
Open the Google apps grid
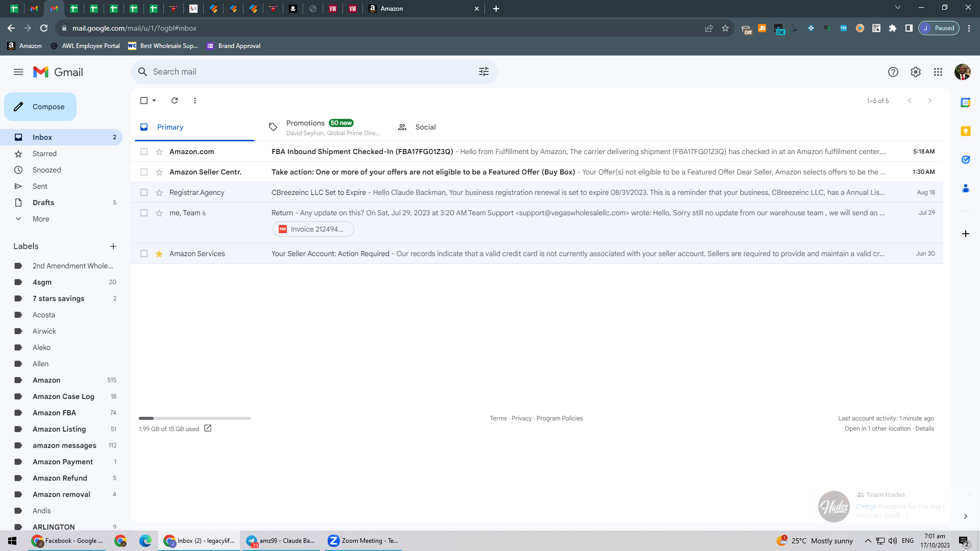[x=938, y=72]
